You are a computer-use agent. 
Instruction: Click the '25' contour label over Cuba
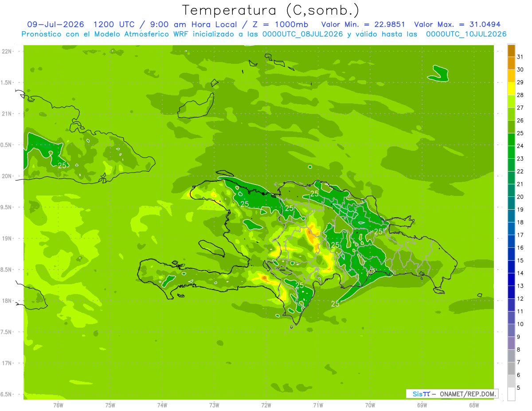point(62,165)
